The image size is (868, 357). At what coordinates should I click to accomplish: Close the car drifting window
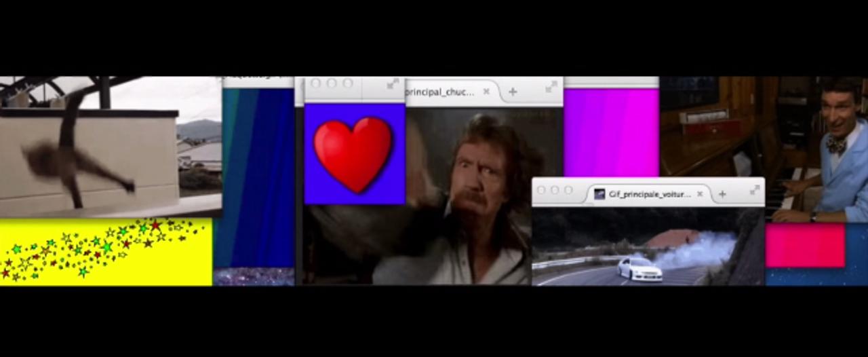pos(541,190)
